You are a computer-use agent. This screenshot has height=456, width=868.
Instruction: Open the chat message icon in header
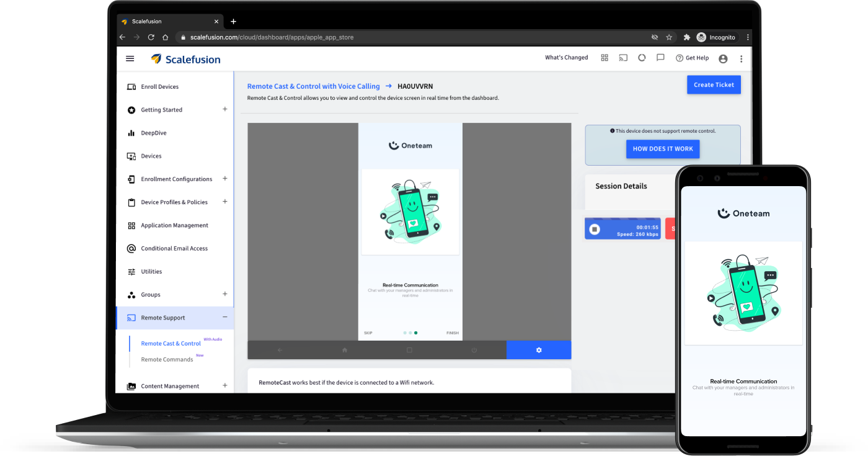coord(660,58)
